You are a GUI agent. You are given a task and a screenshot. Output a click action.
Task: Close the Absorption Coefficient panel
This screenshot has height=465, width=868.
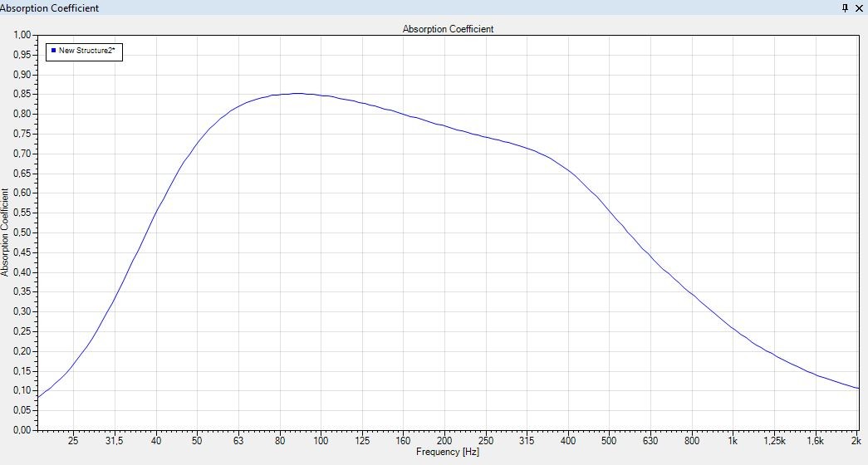click(x=860, y=7)
